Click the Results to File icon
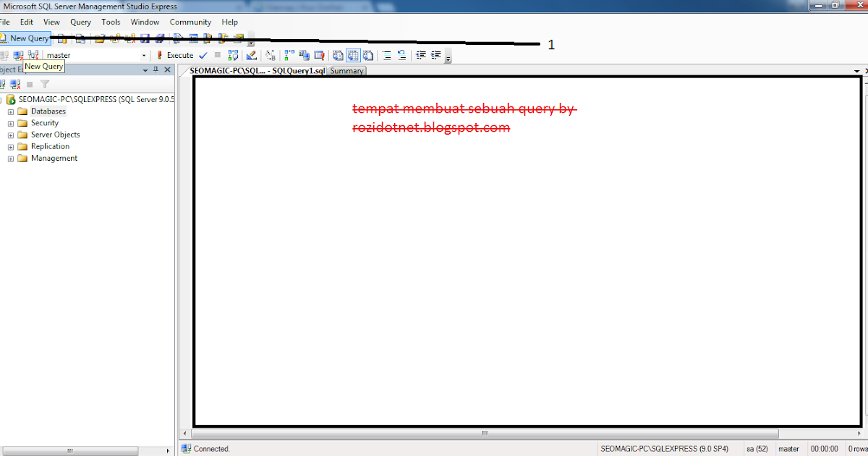Screen dimensions: 868x456 click(x=367, y=55)
